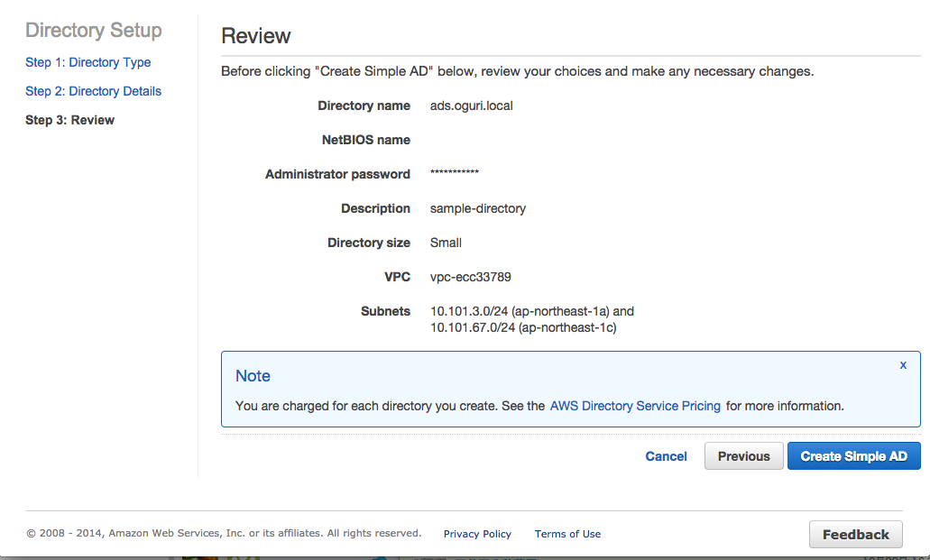
Task: Click the Create Simple AD button
Action: 852,455
